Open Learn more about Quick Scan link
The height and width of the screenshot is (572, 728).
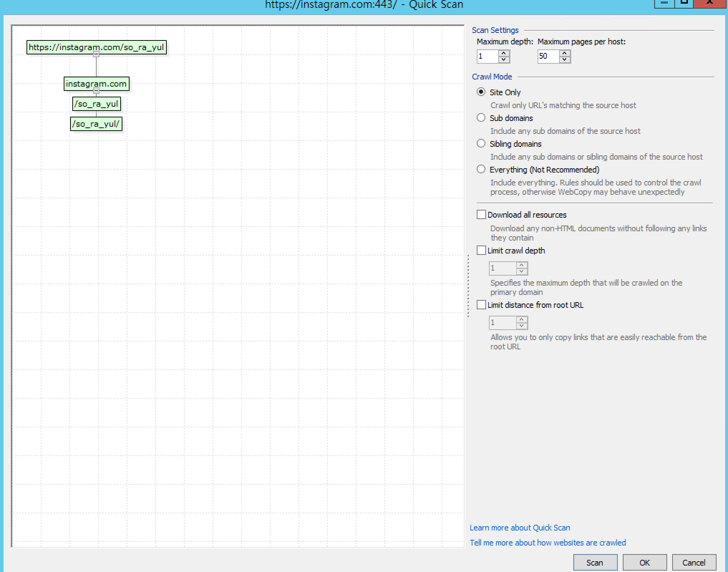tap(520, 528)
